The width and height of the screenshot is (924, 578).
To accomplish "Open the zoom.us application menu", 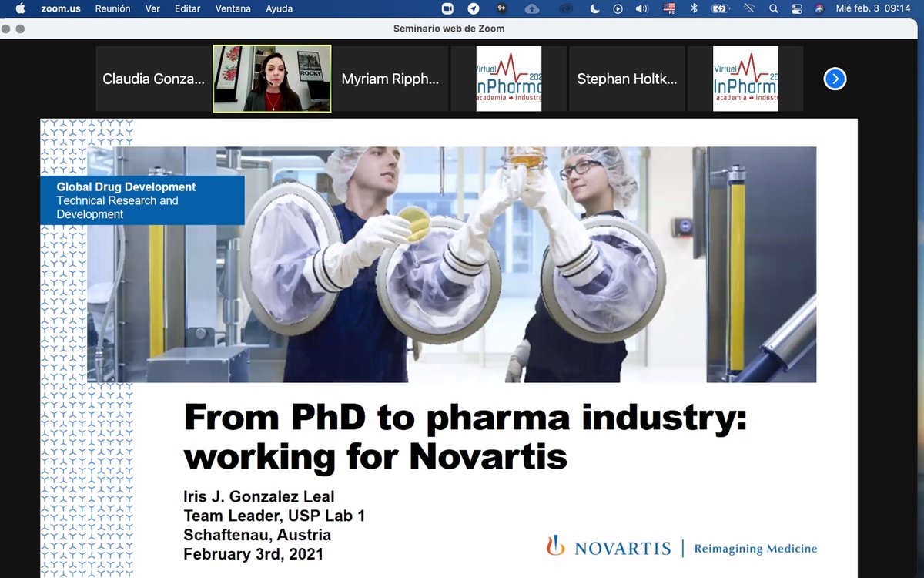I will [x=61, y=8].
